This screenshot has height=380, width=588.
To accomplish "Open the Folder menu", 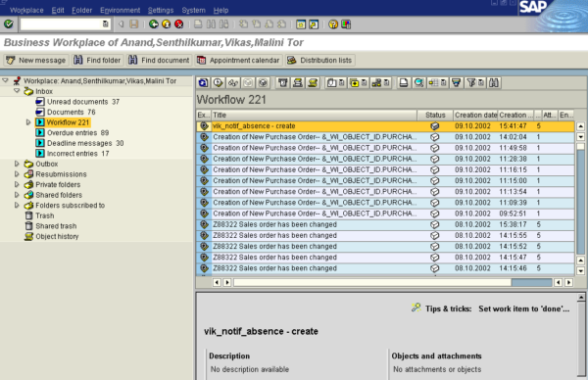I will coord(81,10).
